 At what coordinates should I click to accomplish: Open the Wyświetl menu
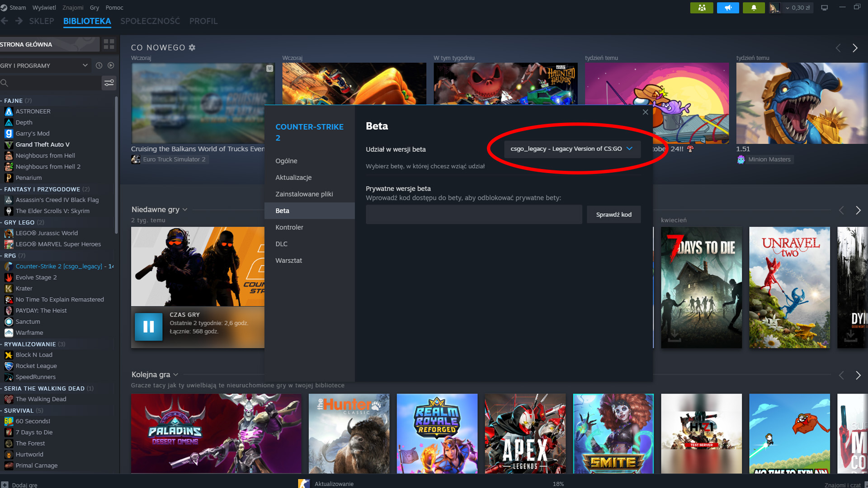[x=44, y=8]
